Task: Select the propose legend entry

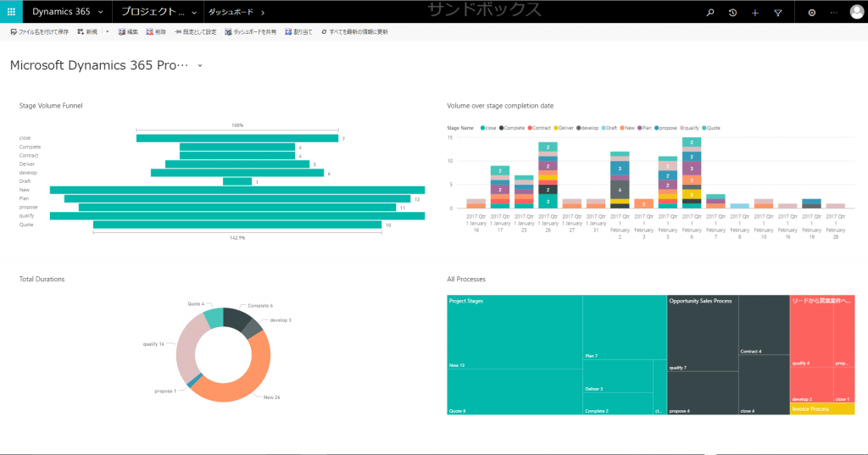Action: tap(666, 128)
